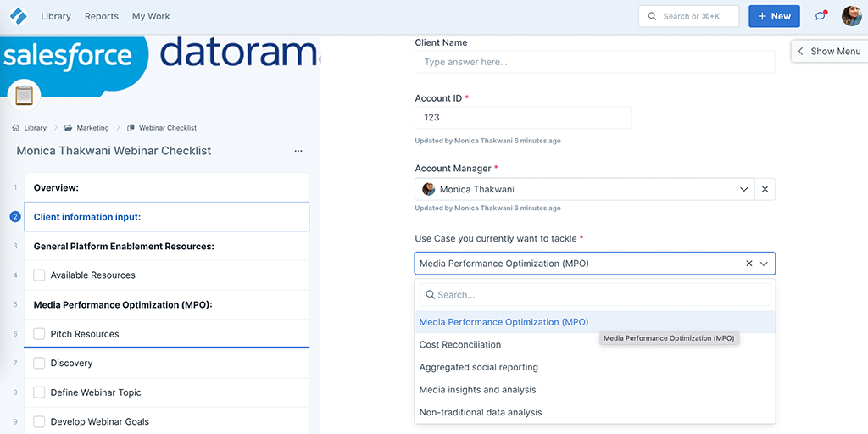Open the Process Street home logo

tap(19, 16)
